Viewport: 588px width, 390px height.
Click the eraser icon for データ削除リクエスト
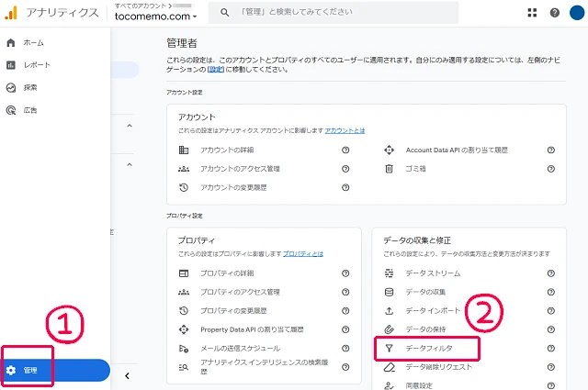click(x=390, y=367)
